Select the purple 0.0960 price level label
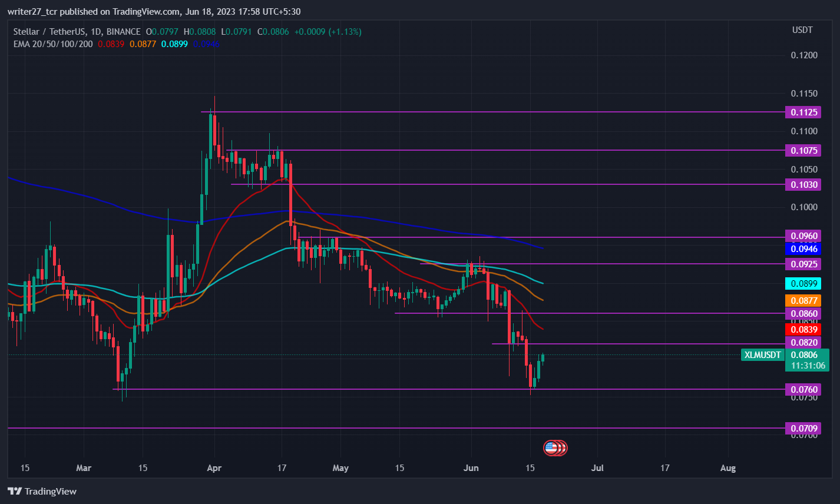Screen dimensions: 840x504 803,236
